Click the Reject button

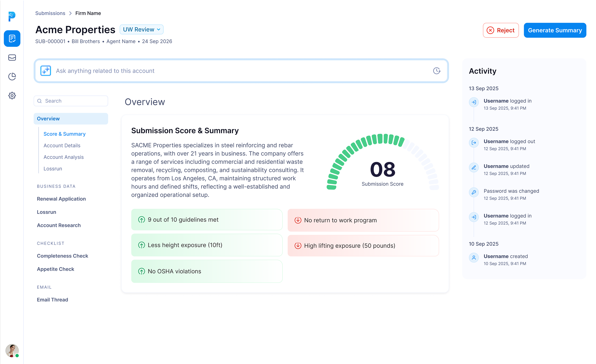tap(501, 30)
